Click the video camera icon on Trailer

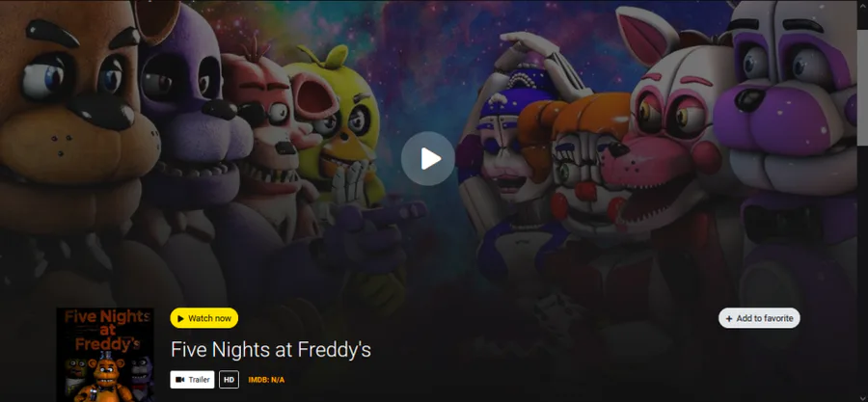[x=180, y=380]
